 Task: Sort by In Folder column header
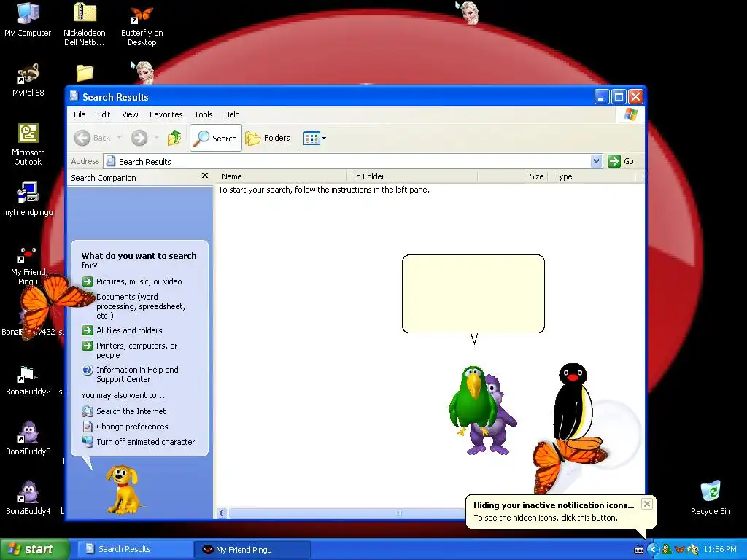pyautogui.click(x=411, y=176)
